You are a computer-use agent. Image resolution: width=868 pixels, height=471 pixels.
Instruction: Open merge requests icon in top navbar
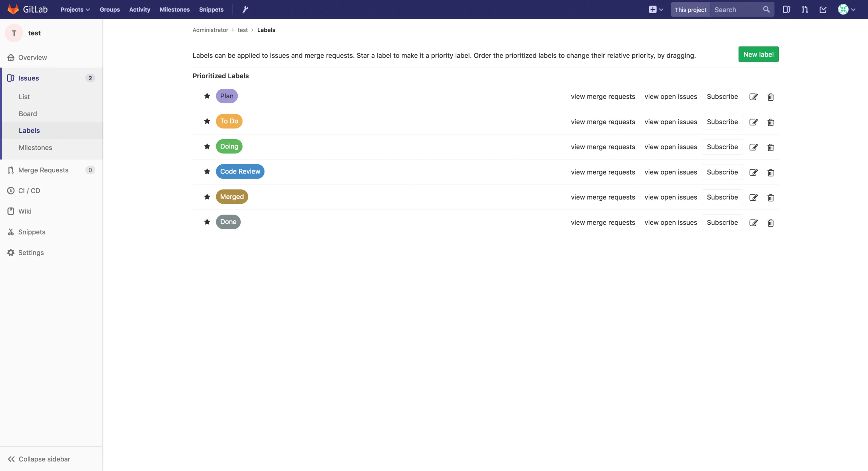tap(805, 9)
